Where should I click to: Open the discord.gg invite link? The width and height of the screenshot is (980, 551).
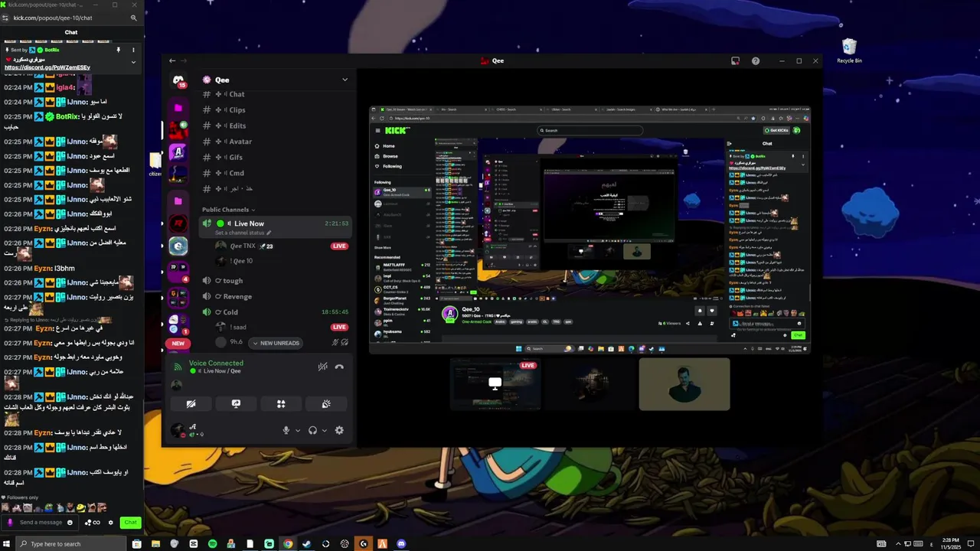coord(47,67)
